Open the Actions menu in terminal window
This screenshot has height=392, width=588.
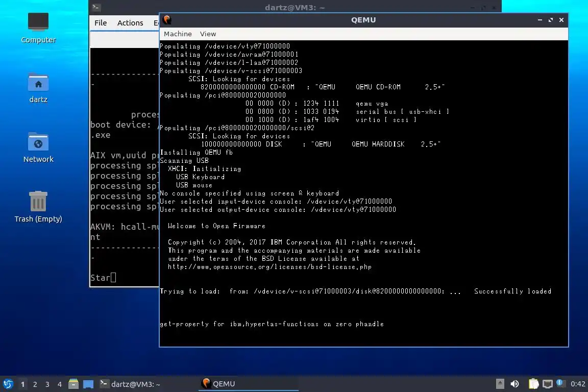130,23
